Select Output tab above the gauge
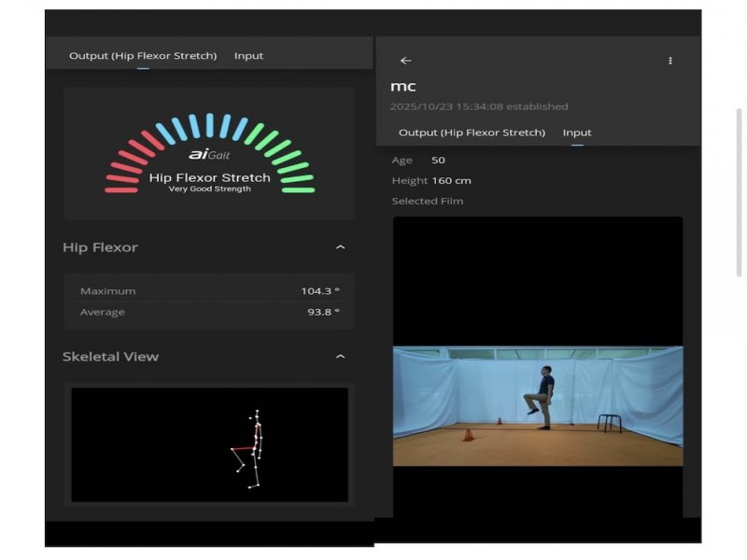Viewport: 747px width, 560px height. click(143, 56)
